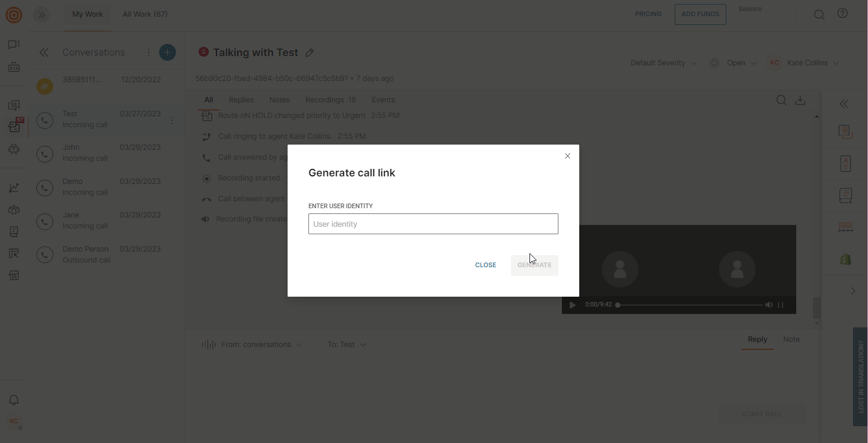Screen dimensions: 868x443
Task: Select the Test incoming call conversation
Action: 107,120
